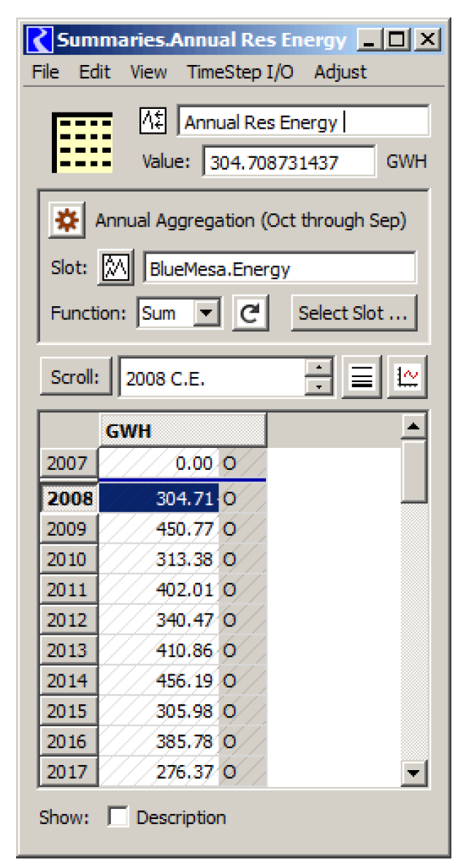
Task: Click the down arrow on the date spinner
Action: click(x=319, y=386)
